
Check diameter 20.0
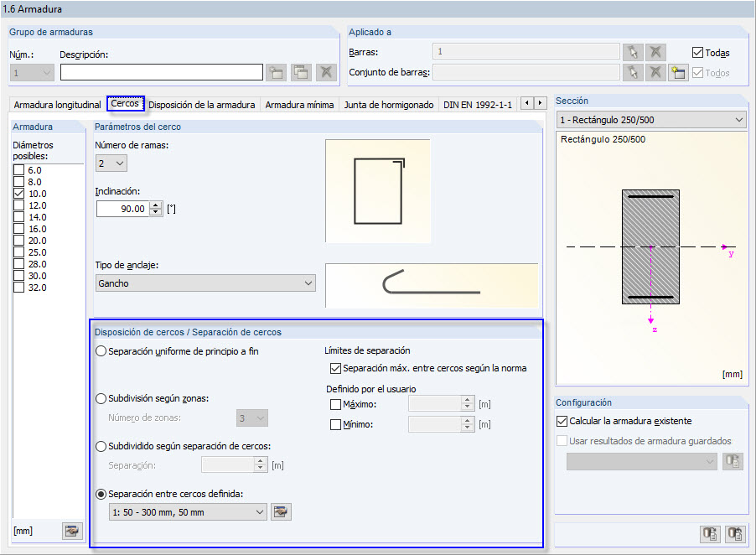18,240
